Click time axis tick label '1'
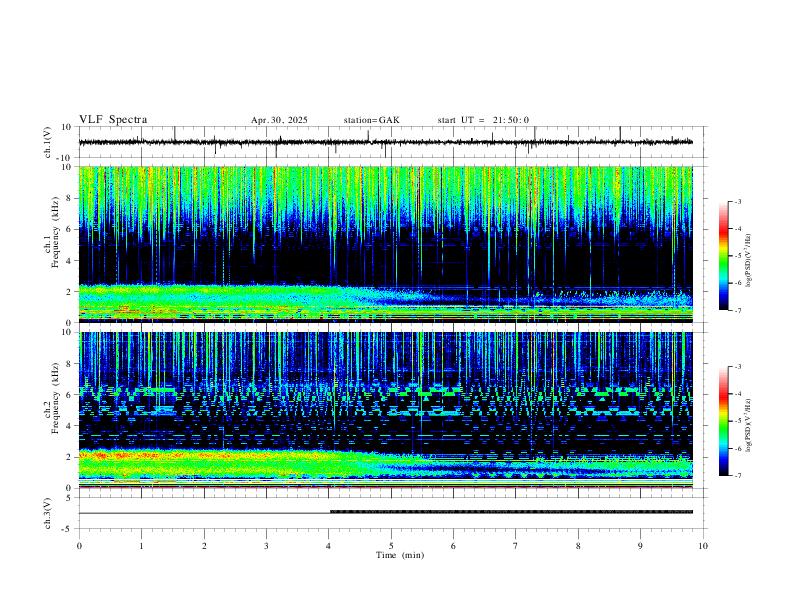The image size is (792, 612). (141, 546)
